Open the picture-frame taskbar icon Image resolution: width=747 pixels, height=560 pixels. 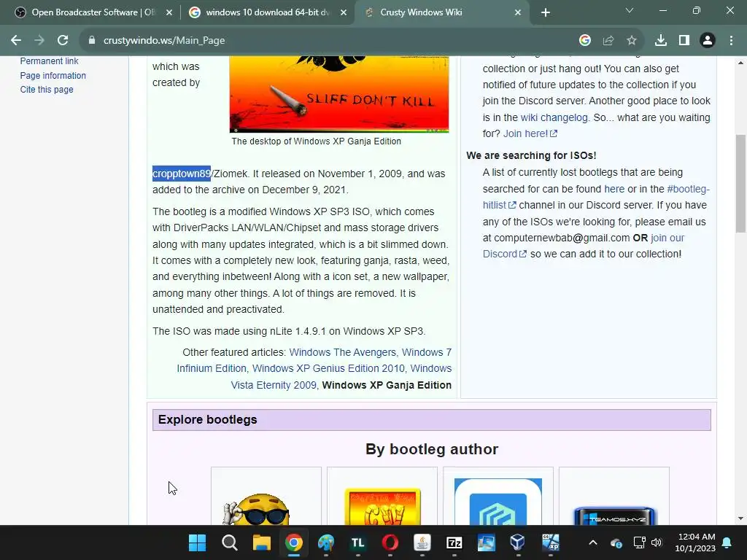[486, 542]
